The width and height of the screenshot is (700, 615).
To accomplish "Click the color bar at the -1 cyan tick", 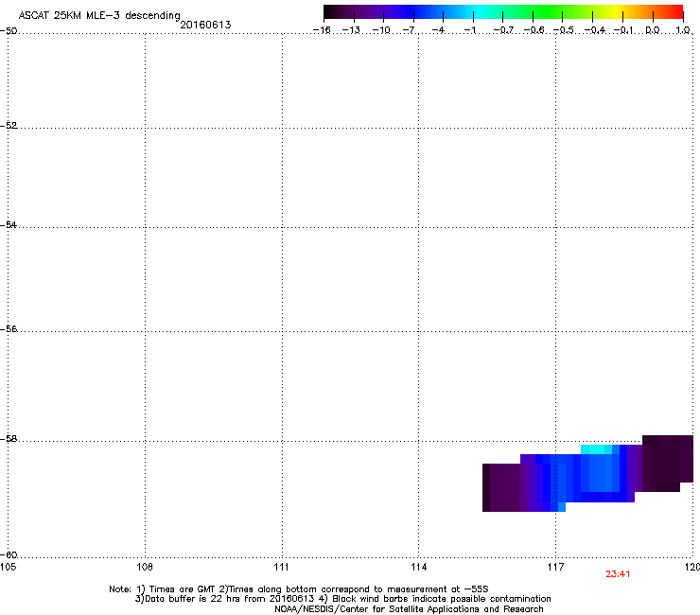I will [473, 12].
